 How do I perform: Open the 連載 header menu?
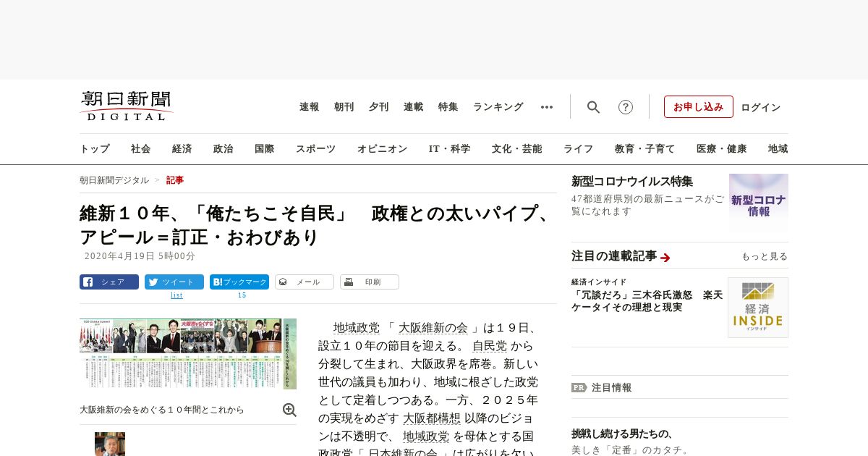click(414, 107)
